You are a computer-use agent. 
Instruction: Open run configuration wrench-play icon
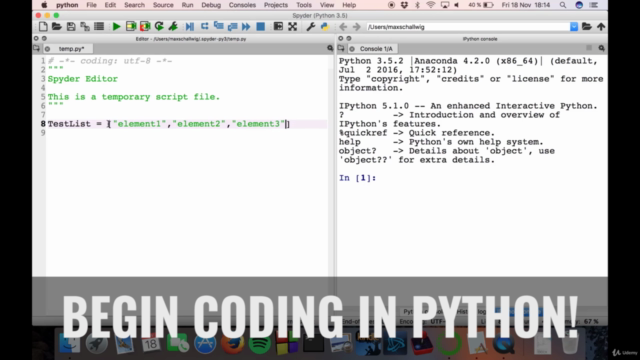(173, 27)
